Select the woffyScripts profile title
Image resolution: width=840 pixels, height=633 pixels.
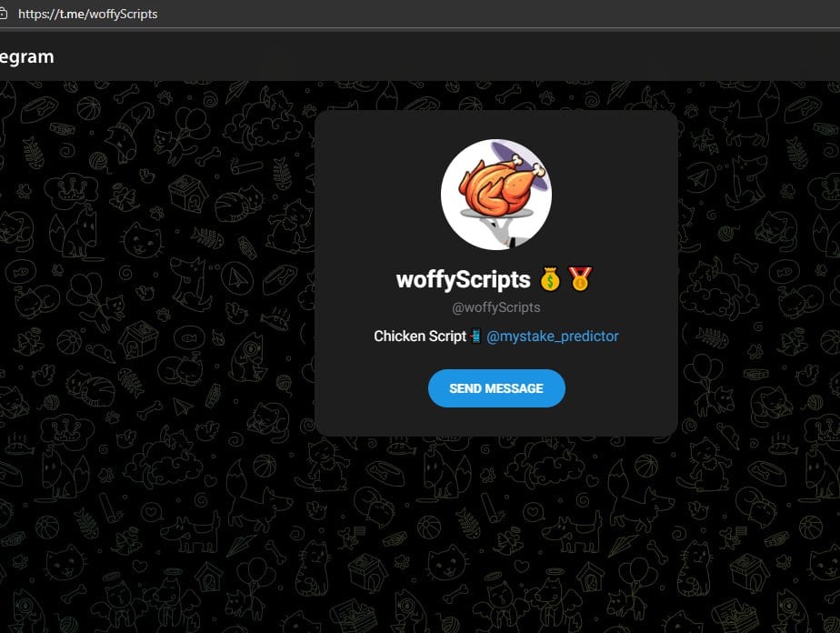pyautogui.click(x=463, y=279)
